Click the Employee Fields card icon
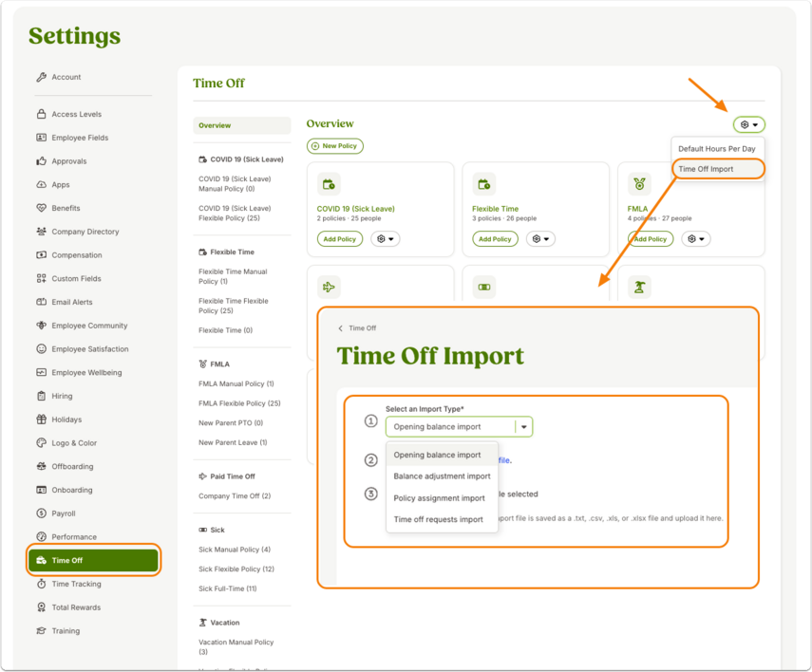812x672 pixels. click(42, 138)
